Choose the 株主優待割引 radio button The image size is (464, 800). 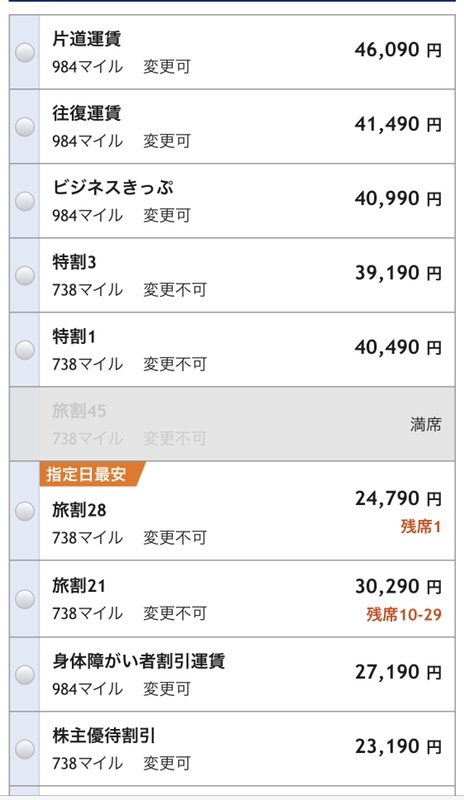pos(25,749)
